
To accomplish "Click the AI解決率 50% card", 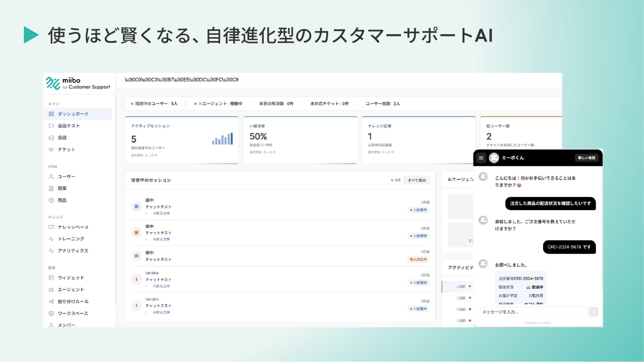I will pyautogui.click(x=300, y=140).
